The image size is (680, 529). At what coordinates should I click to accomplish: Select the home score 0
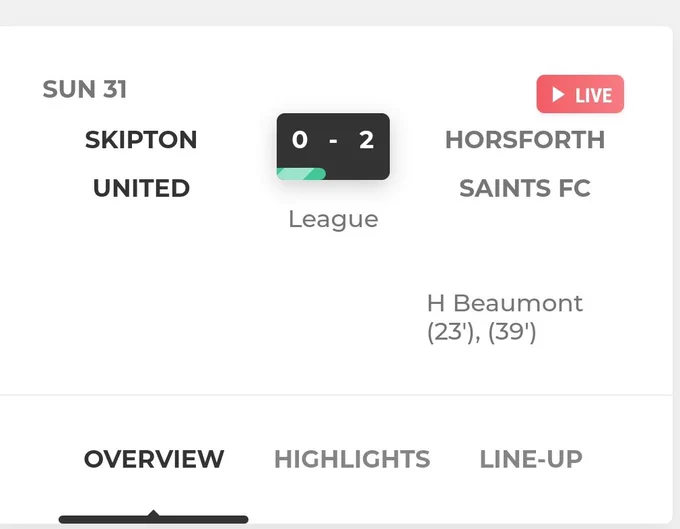(x=300, y=140)
